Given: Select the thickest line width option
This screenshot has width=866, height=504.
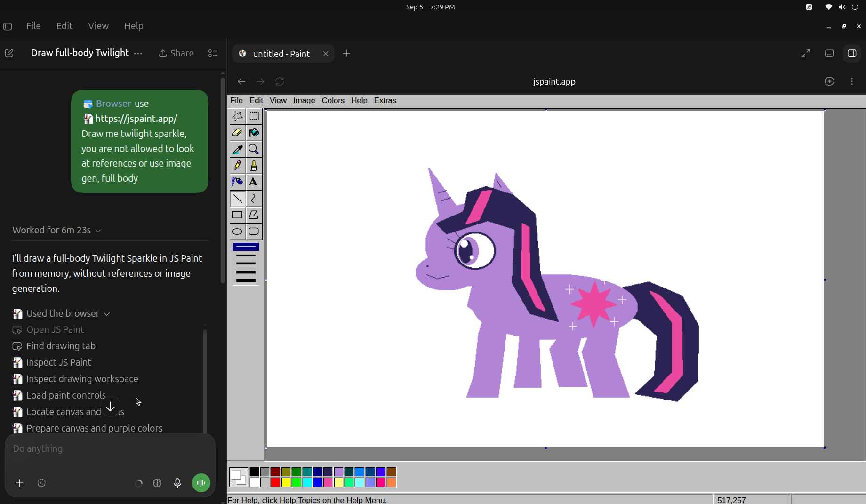Looking at the screenshot, I should [246, 280].
